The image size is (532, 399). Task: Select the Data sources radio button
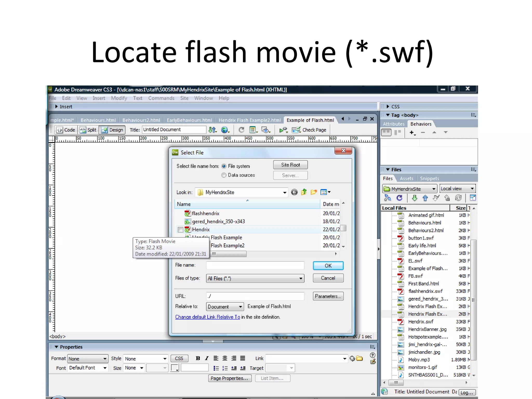click(x=224, y=175)
